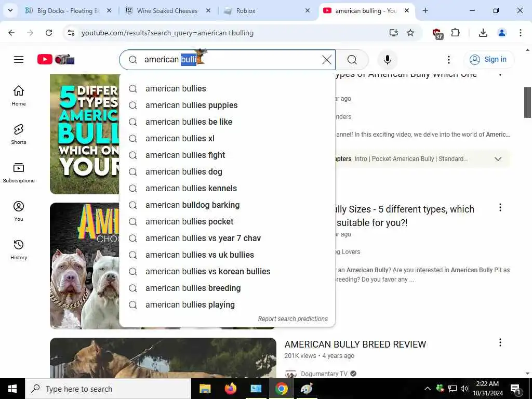Choose suggestion 'american bullies breeding'
532x399 pixels.
(x=228, y=288)
